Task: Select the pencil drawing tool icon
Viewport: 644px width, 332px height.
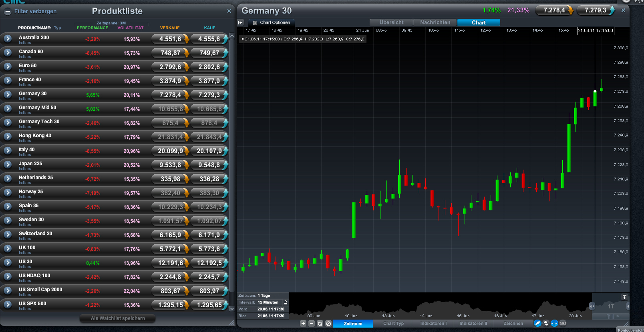Action: 538,323
